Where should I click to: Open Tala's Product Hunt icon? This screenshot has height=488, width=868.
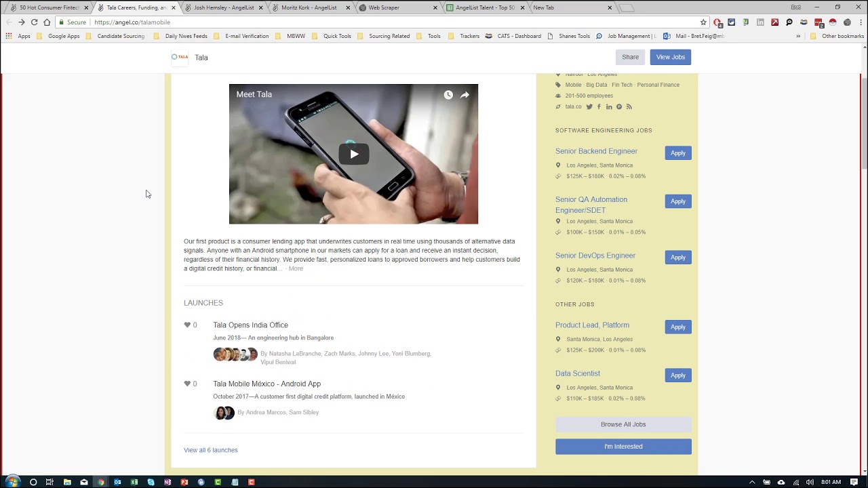[619, 106]
